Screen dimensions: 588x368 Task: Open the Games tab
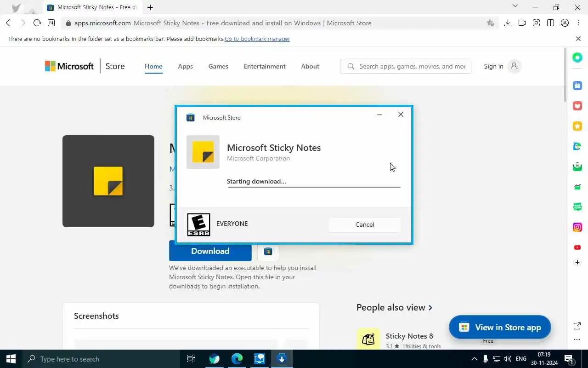click(x=218, y=66)
